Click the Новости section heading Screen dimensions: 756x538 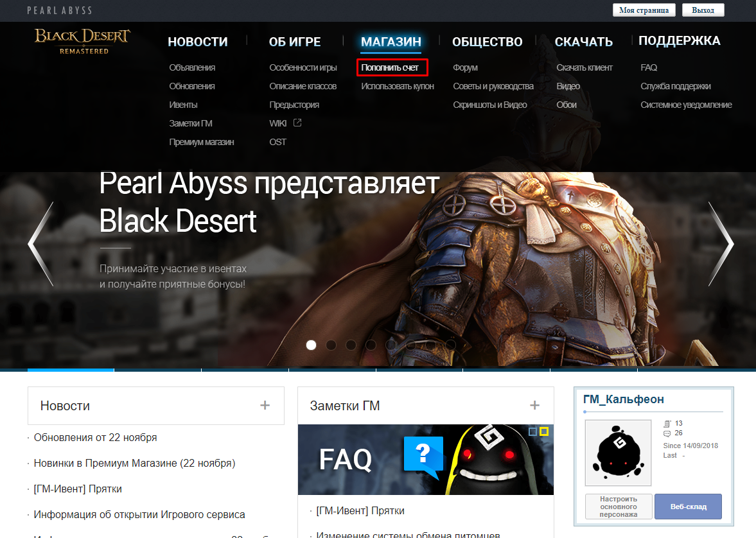click(65, 406)
